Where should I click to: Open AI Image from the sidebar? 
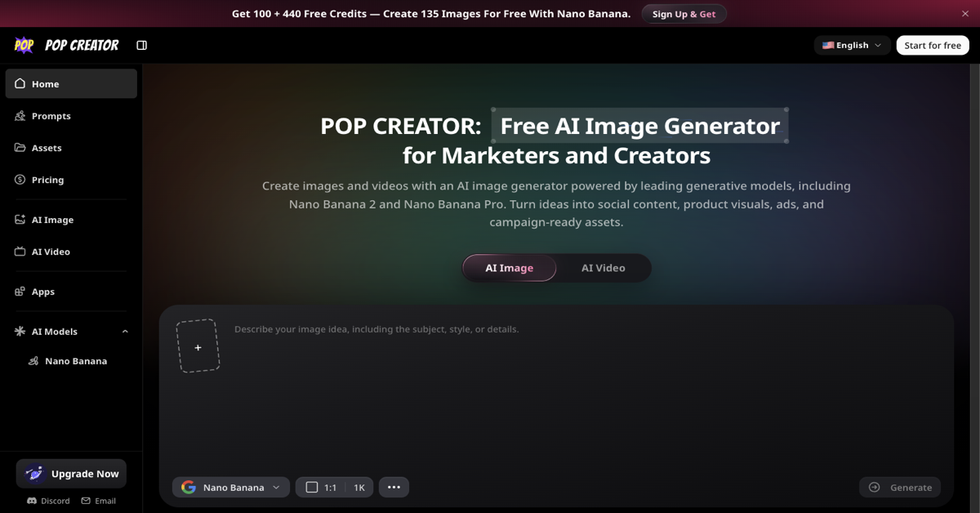click(x=71, y=220)
